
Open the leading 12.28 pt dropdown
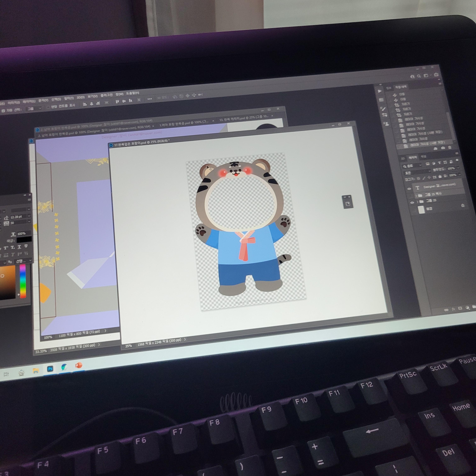29,216
